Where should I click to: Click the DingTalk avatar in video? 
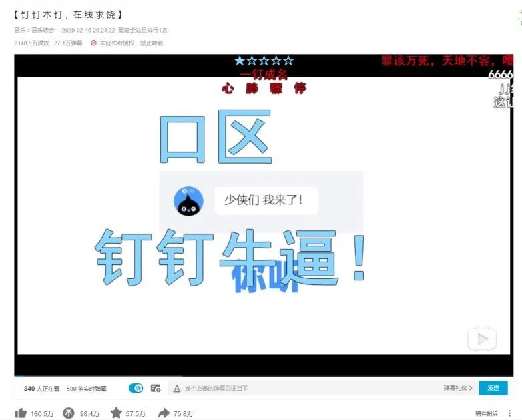[x=188, y=201]
